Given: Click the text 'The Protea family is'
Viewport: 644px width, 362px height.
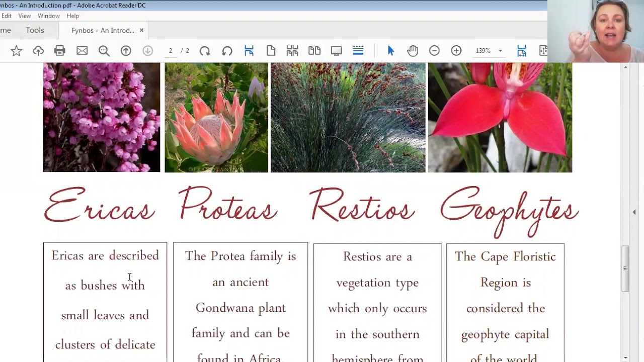Looking at the screenshot, I should click(x=240, y=256).
